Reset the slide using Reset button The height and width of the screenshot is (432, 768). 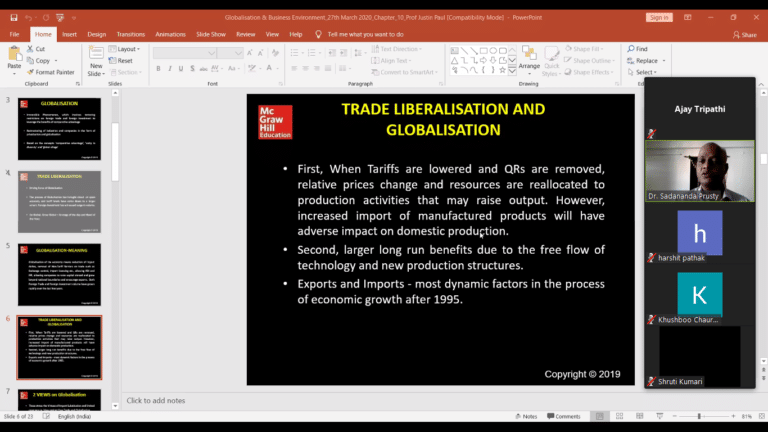124,60
